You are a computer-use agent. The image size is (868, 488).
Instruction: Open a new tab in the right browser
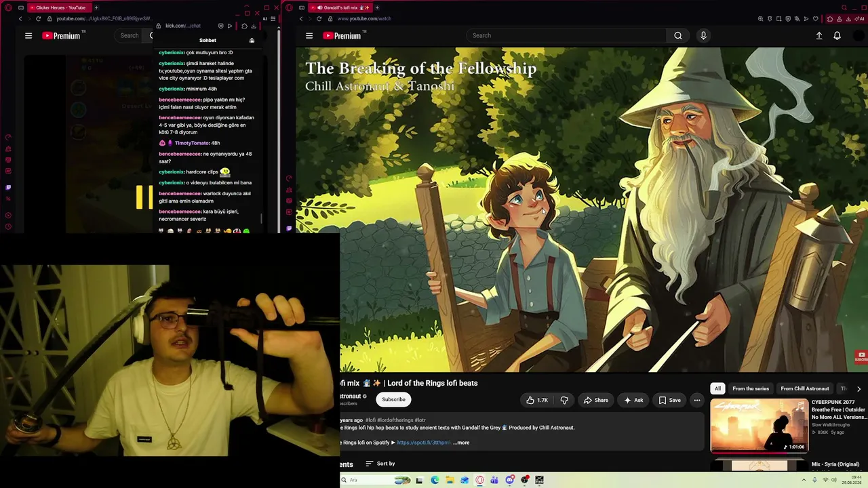[x=377, y=7]
